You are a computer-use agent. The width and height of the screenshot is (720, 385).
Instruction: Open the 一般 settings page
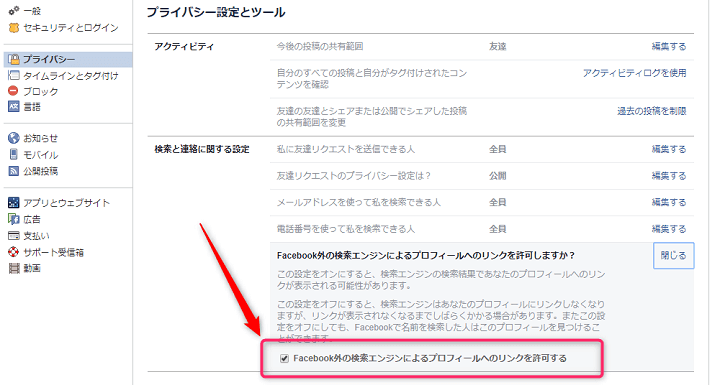[x=32, y=11]
